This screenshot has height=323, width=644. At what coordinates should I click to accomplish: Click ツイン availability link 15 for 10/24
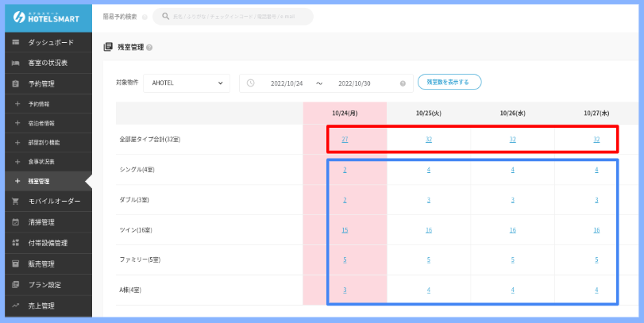point(345,229)
